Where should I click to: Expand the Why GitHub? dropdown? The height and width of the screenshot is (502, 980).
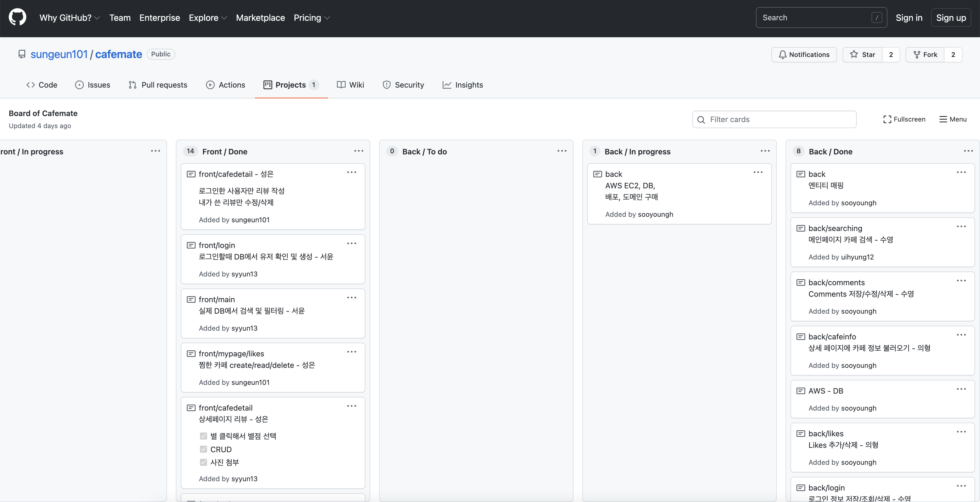click(x=70, y=18)
